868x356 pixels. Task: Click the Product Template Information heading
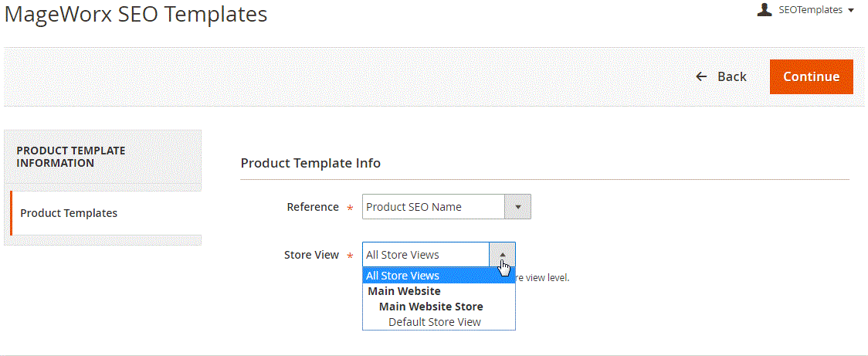tap(71, 157)
